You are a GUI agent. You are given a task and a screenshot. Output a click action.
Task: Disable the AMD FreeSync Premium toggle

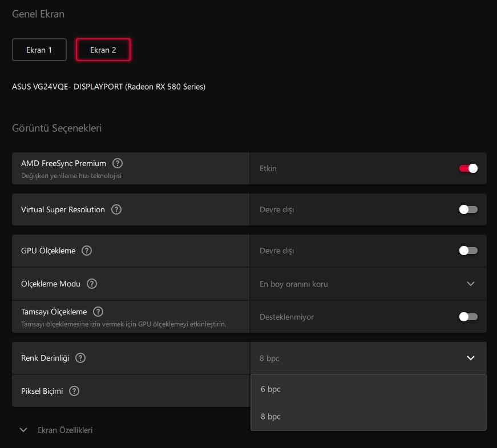click(x=468, y=168)
